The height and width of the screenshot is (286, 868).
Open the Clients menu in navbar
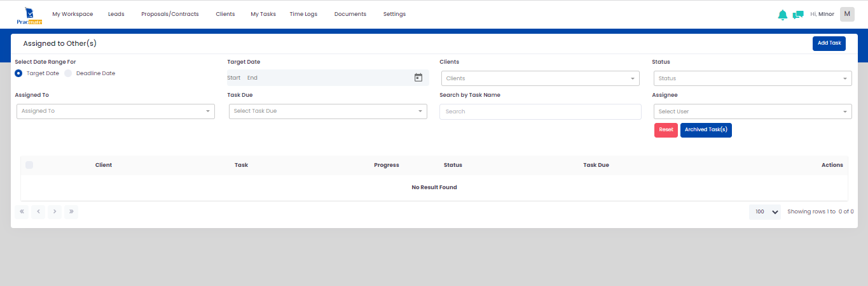pos(225,14)
